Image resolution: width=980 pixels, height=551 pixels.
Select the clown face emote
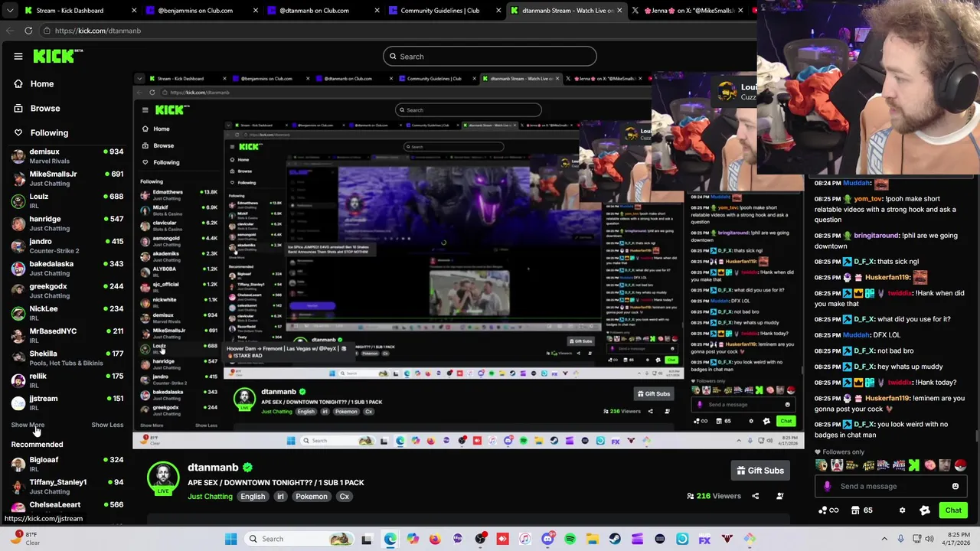point(837,465)
